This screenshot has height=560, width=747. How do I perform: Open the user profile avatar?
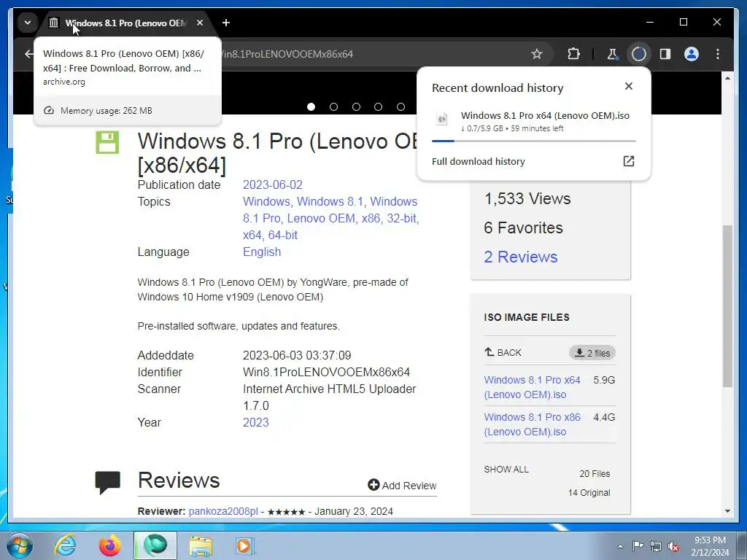(692, 54)
